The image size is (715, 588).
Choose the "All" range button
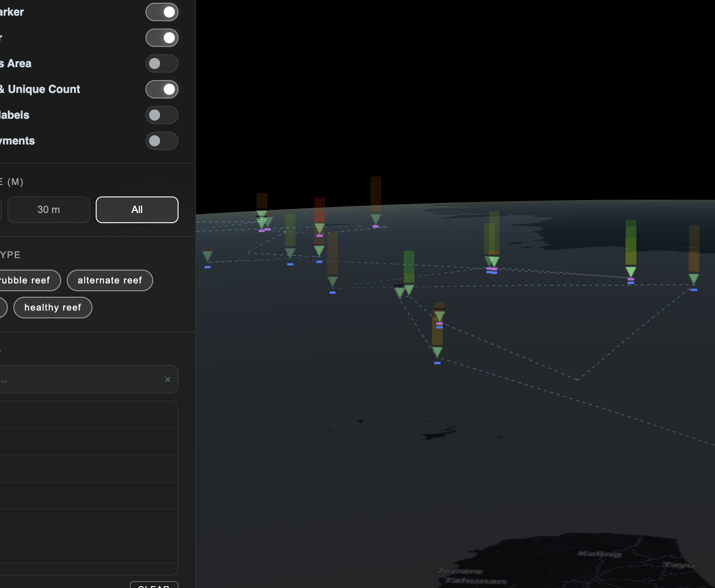(137, 210)
